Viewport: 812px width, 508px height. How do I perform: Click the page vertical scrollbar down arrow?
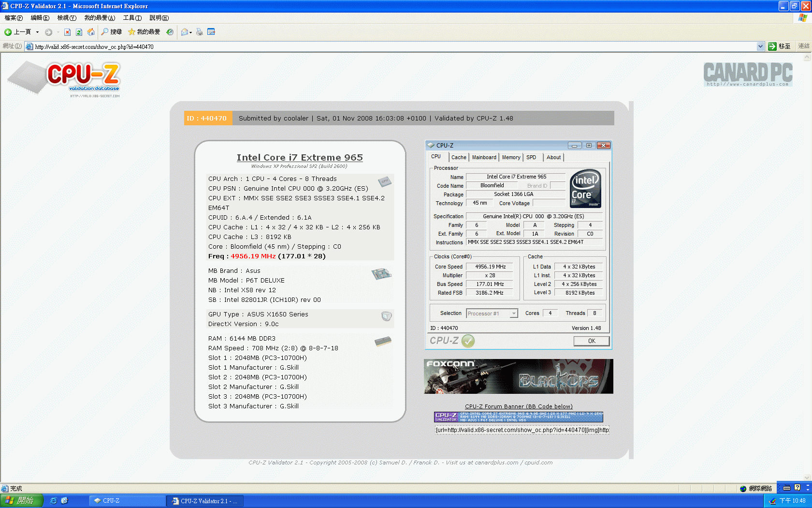[x=807, y=478]
